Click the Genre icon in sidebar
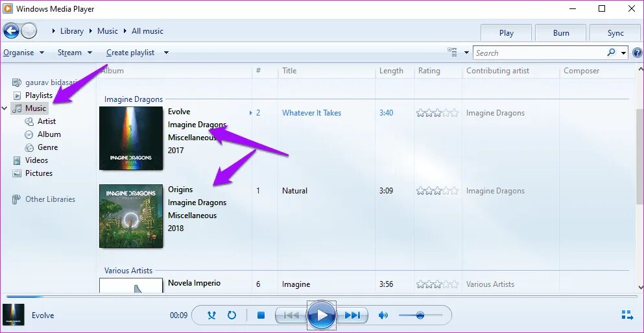Viewport: 644px width, 333px height. coord(29,147)
